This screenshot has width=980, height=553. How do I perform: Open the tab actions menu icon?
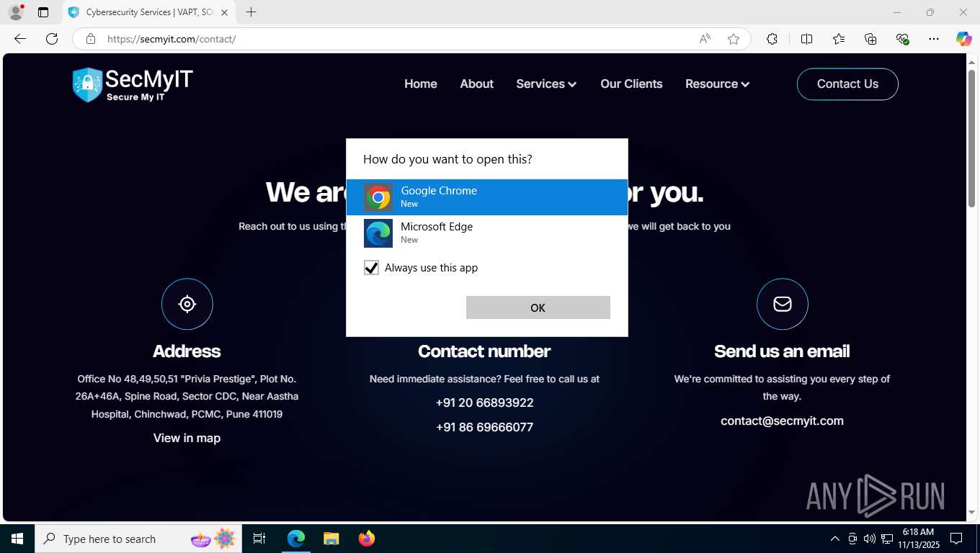[x=43, y=12]
